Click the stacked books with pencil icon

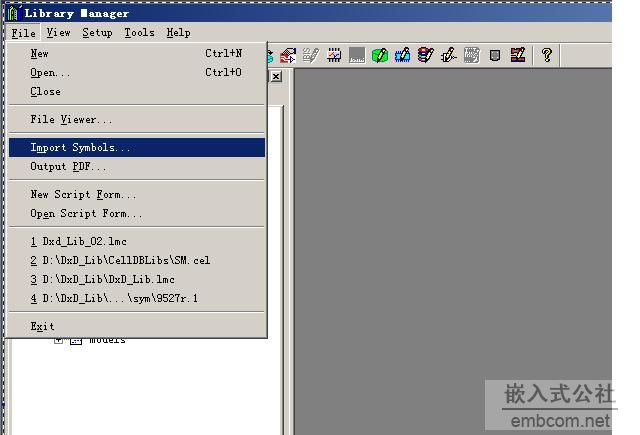click(426, 56)
